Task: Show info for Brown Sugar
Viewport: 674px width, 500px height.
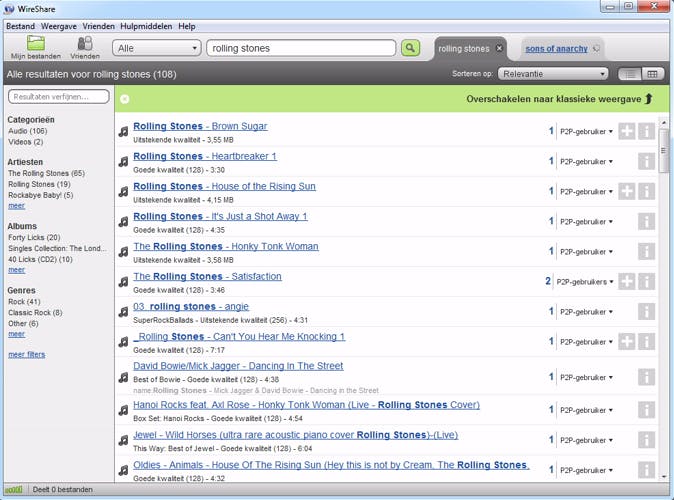Action: [646, 132]
